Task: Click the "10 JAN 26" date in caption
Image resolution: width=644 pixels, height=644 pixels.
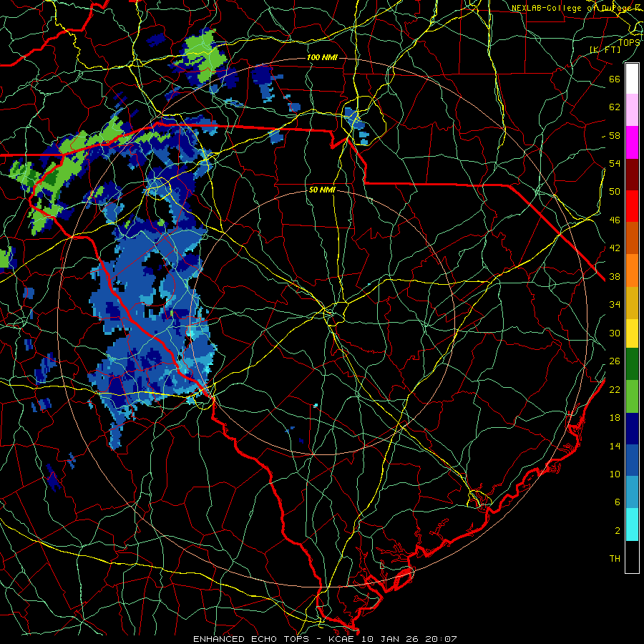Action: [x=390, y=639]
